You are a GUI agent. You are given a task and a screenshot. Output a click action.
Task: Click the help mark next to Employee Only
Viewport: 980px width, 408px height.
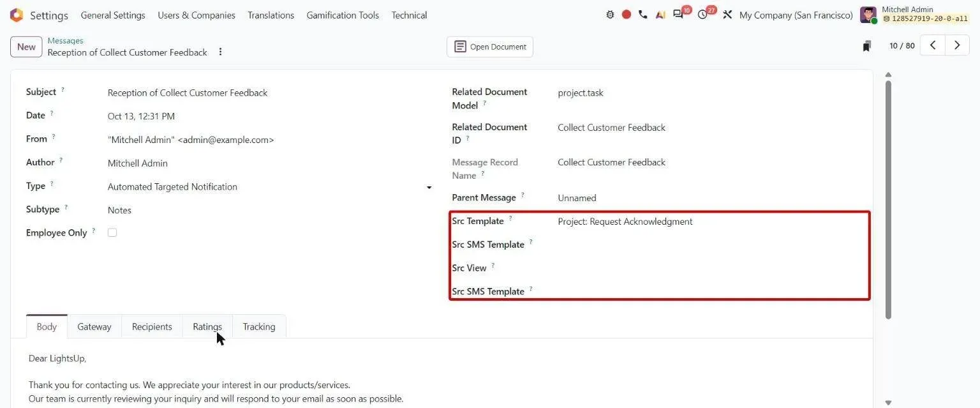tap(94, 231)
